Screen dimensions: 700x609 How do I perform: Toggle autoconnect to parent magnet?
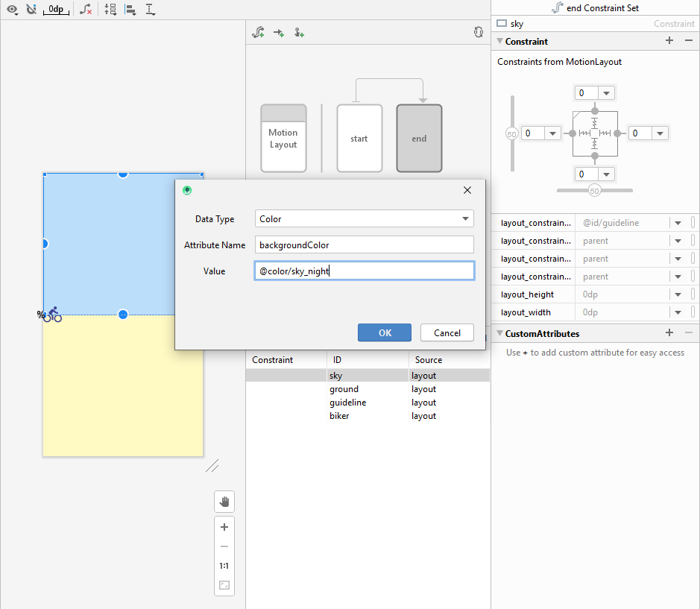pyautogui.click(x=31, y=10)
